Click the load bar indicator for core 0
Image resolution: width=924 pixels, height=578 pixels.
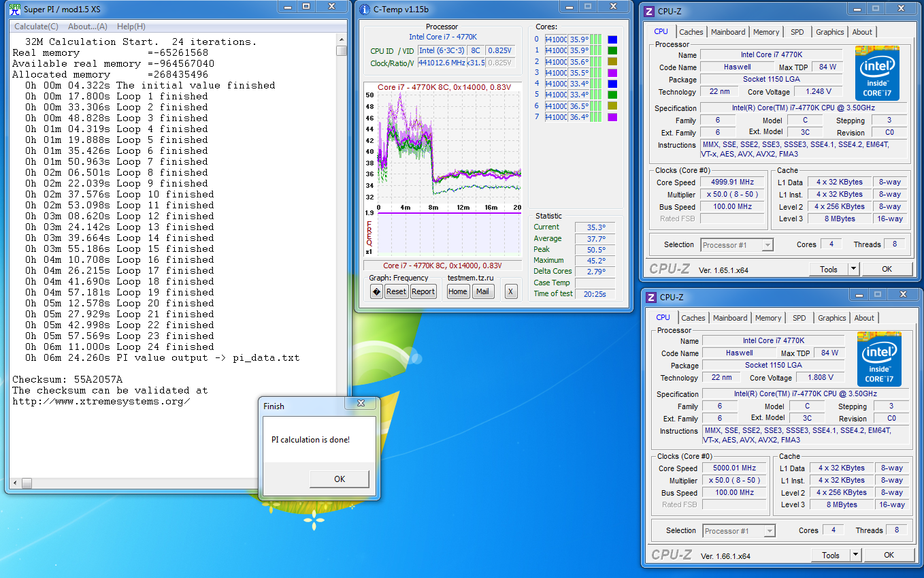[595, 39]
